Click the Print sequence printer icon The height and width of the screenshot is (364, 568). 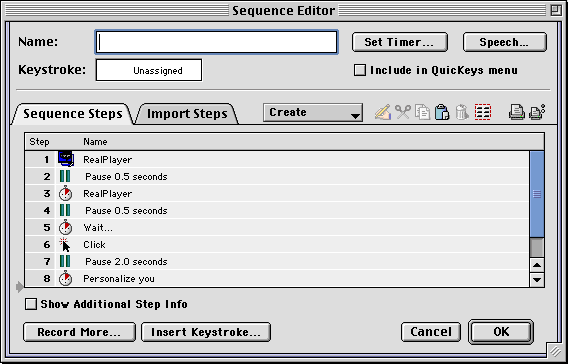[517, 112]
